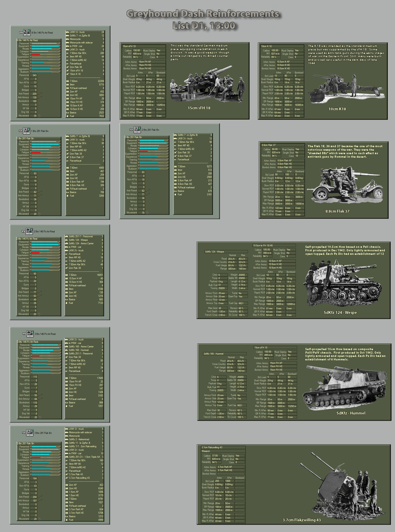Click '15cm FH HE' row in 3 Bty 146 list

pyautogui.click(x=84, y=385)
